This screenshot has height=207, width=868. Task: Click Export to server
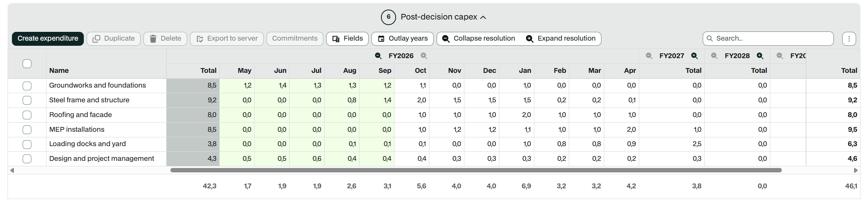[x=227, y=39]
